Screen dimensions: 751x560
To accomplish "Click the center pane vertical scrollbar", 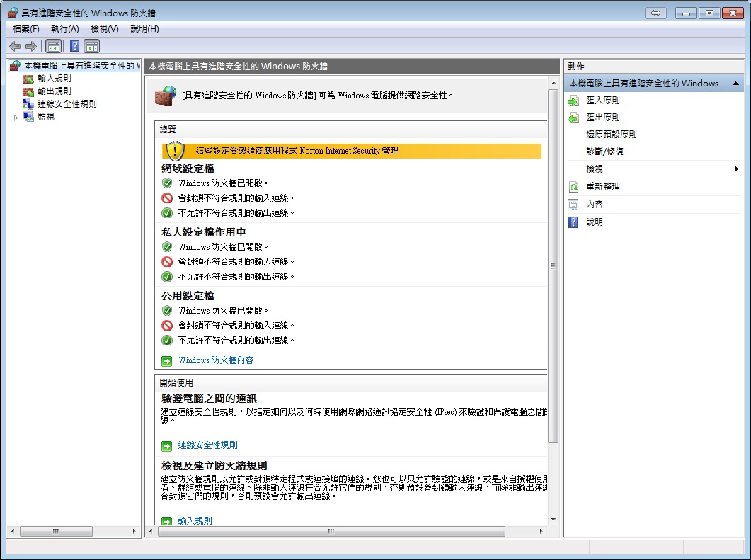I will tap(554, 265).
